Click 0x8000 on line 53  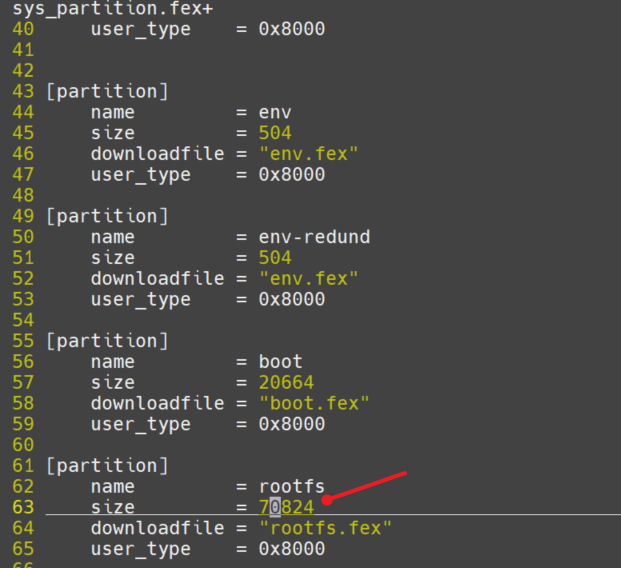point(292,299)
